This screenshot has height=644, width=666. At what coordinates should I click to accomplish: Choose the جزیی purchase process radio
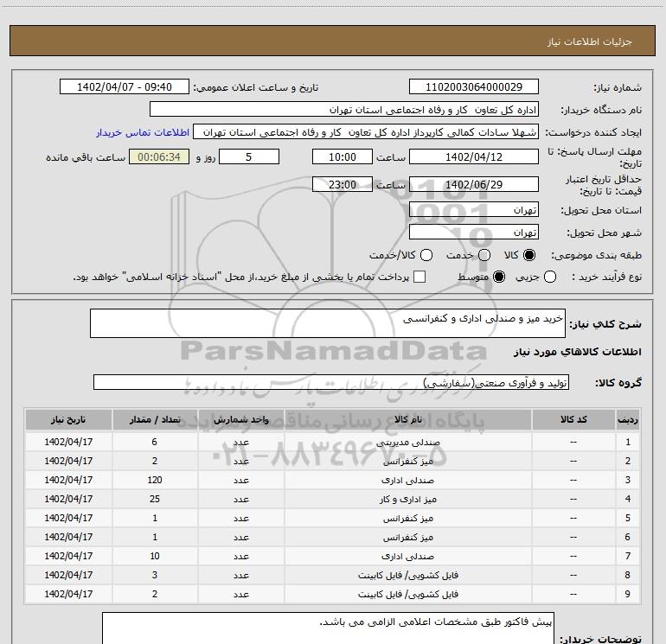pyautogui.click(x=549, y=277)
